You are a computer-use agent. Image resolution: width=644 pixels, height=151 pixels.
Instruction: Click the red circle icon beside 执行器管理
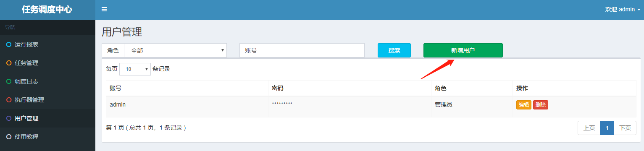(9, 100)
